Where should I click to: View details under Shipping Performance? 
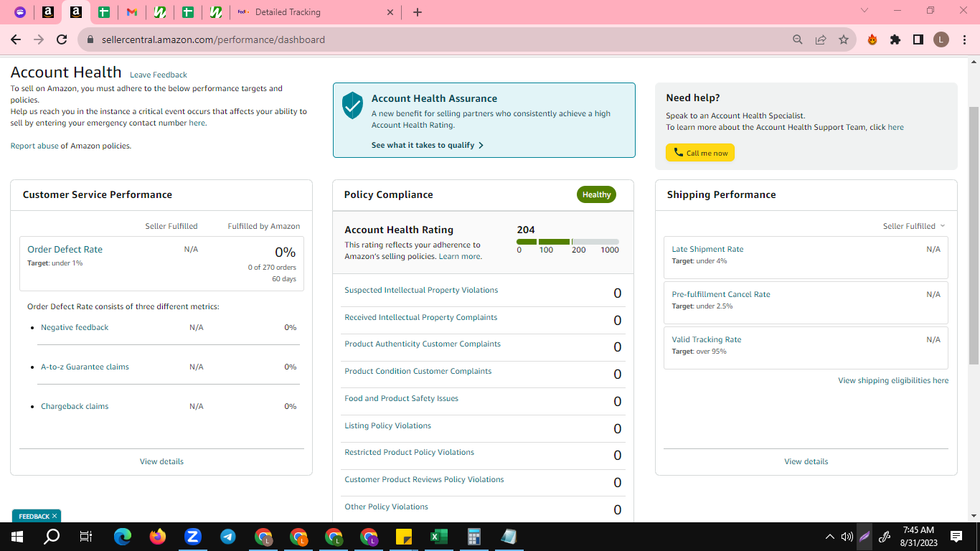(x=806, y=461)
